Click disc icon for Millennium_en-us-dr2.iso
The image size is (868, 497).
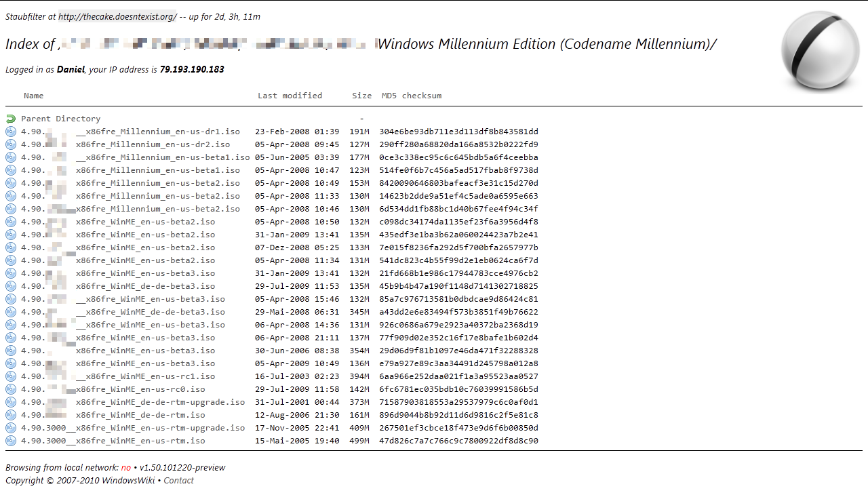[10, 144]
